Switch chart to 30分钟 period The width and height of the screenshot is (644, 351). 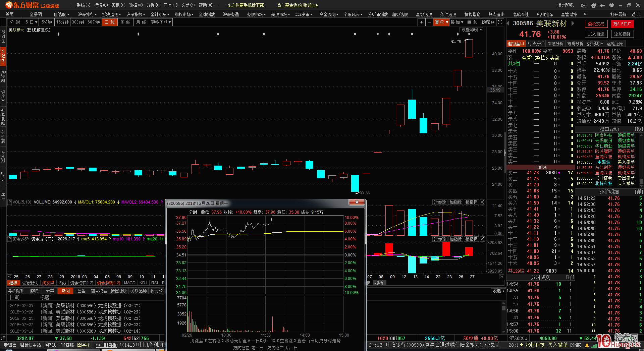[x=78, y=22]
